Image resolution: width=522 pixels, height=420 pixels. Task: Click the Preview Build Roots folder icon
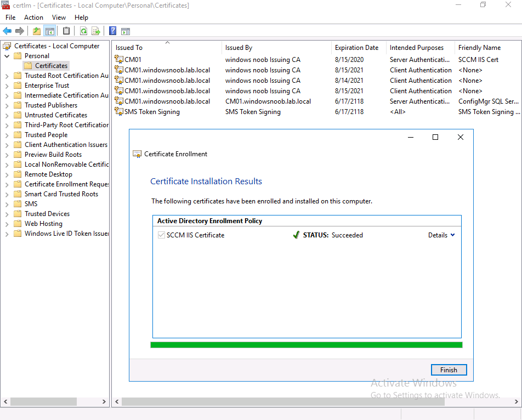[x=18, y=155]
